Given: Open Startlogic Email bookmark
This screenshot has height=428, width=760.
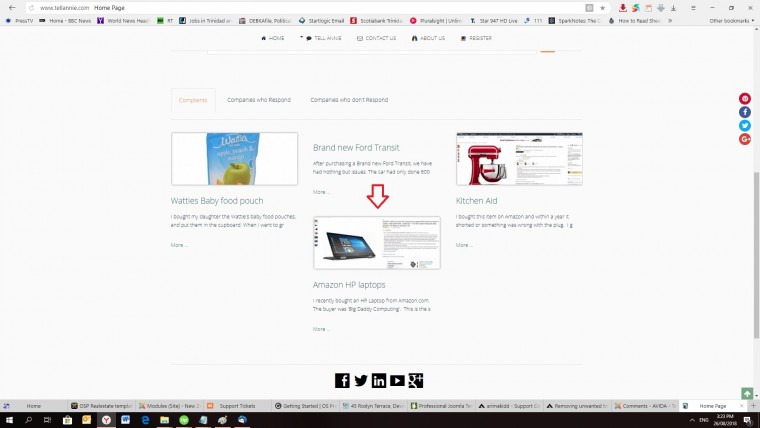Looking at the screenshot, I should click(x=321, y=21).
